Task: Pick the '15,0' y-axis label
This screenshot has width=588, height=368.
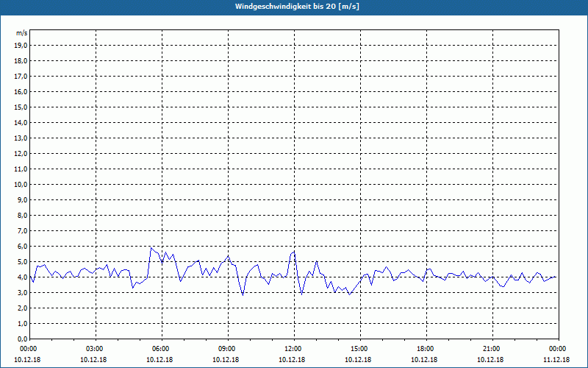Action: click(x=21, y=107)
